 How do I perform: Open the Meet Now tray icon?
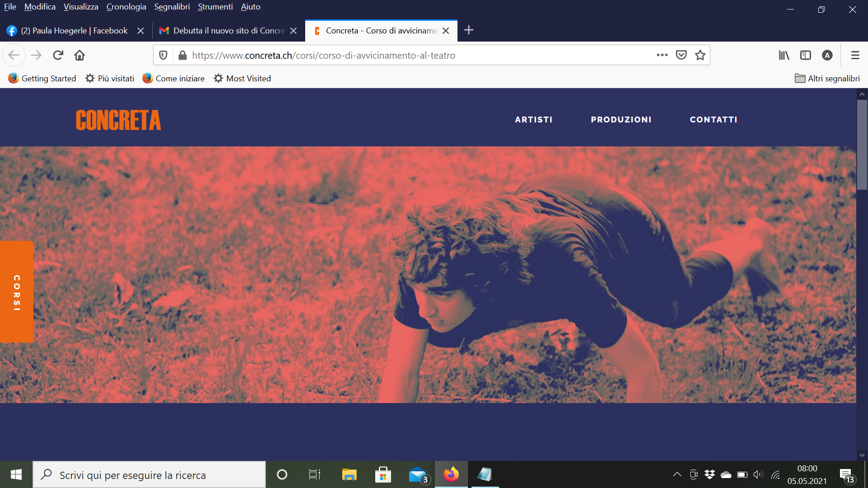(x=694, y=474)
